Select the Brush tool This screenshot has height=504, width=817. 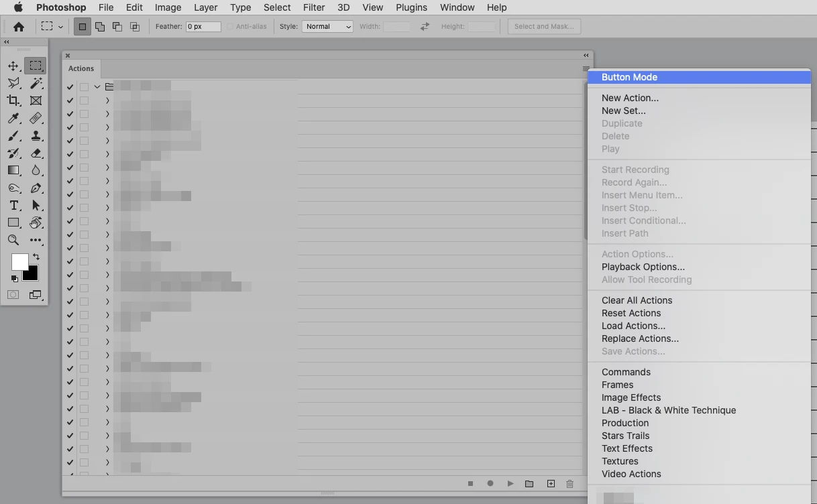(13, 135)
